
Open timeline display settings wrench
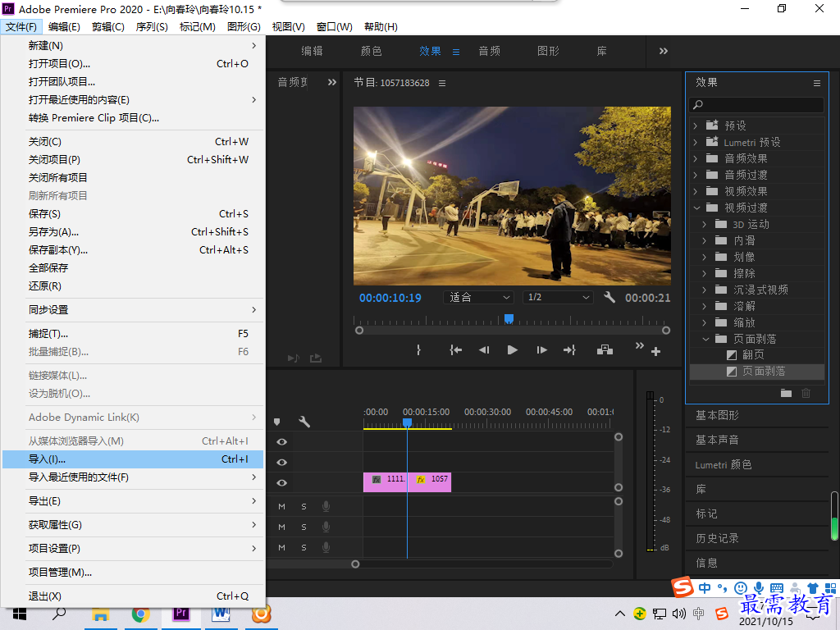click(x=304, y=422)
